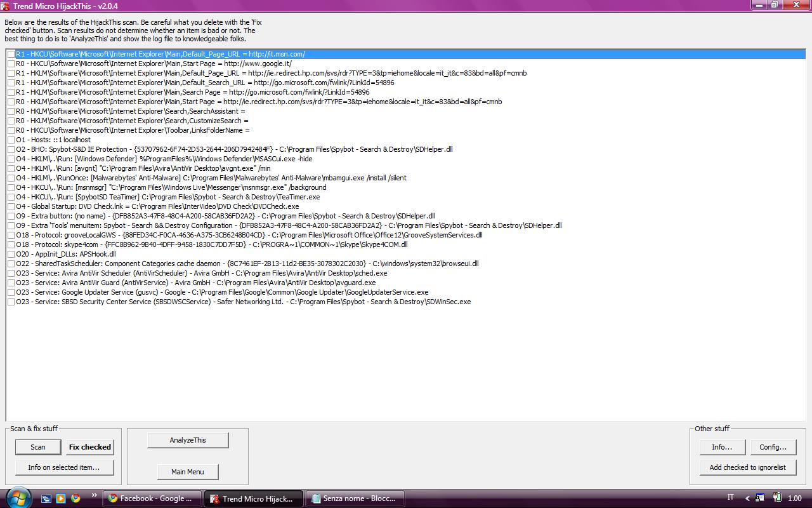Click HijackThis icon in the title bar
812x508 pixels.
[x=6, y=6]
